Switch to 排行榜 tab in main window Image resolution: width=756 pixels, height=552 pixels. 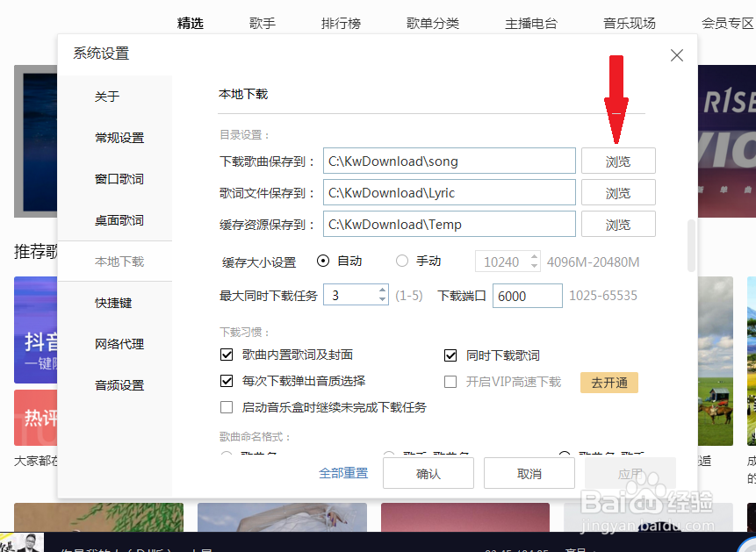(x=341, y=23)
